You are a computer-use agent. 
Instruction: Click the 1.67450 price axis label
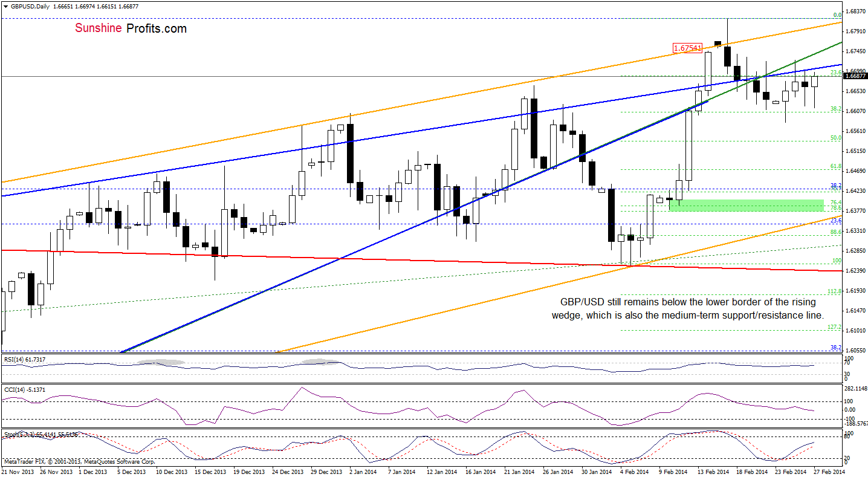pos(856,51)
